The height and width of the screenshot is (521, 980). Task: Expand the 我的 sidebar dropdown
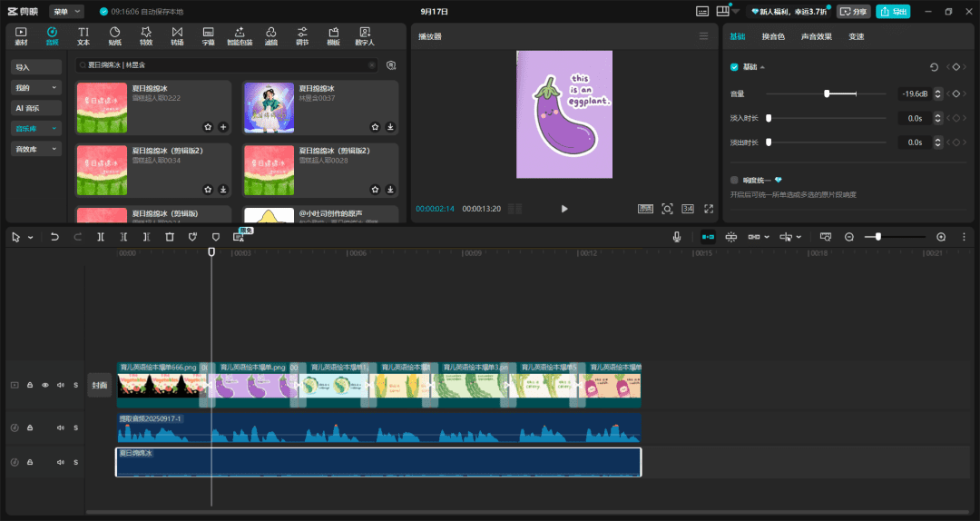54,87
